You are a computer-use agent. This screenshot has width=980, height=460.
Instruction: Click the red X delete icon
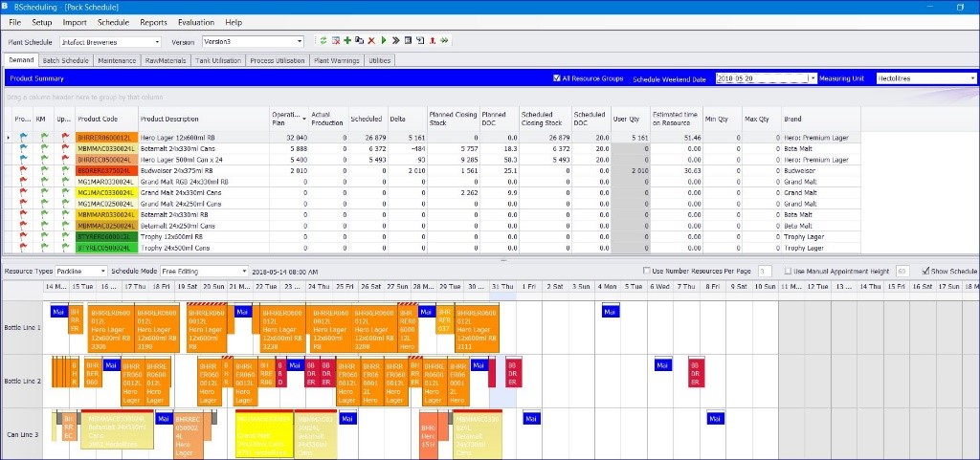click(371, 41)
